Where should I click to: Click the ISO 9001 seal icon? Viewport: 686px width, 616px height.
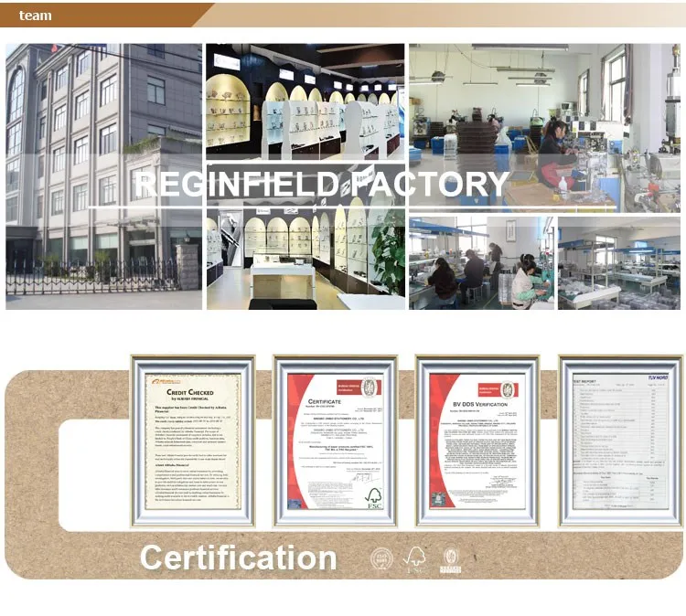click(x=381, y=559)
